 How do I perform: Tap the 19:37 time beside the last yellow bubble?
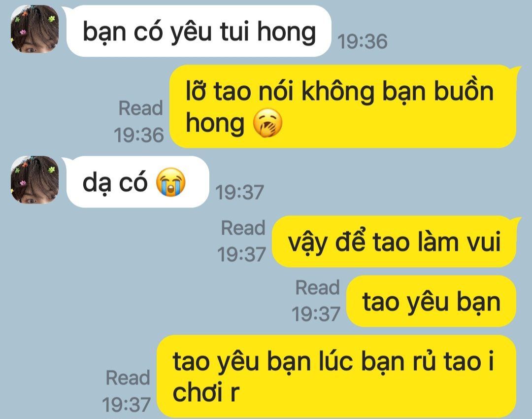(x=126, y=405)
